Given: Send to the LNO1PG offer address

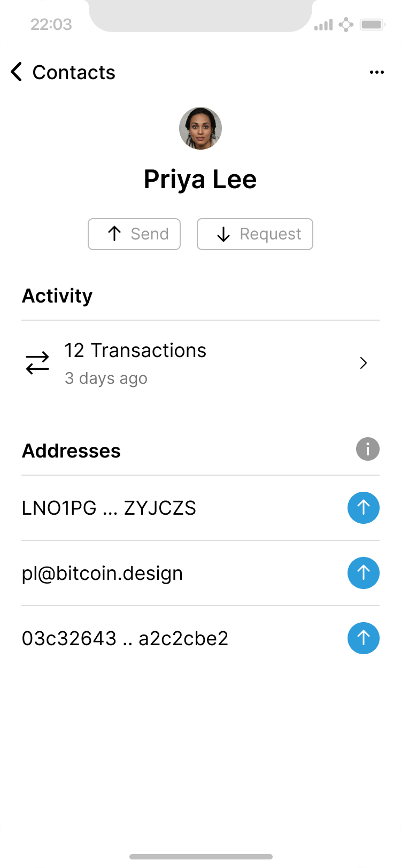Looking at the screenshot, I should tap(364, 508).
